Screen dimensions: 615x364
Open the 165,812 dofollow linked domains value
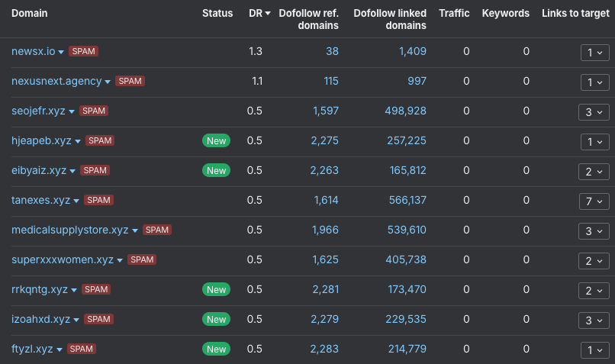click(408, 171)
